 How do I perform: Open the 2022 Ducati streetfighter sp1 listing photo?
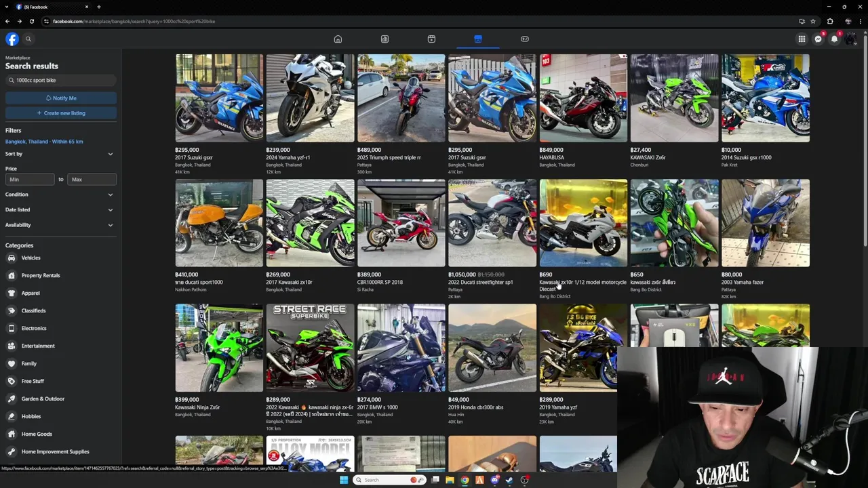(492, 223)
